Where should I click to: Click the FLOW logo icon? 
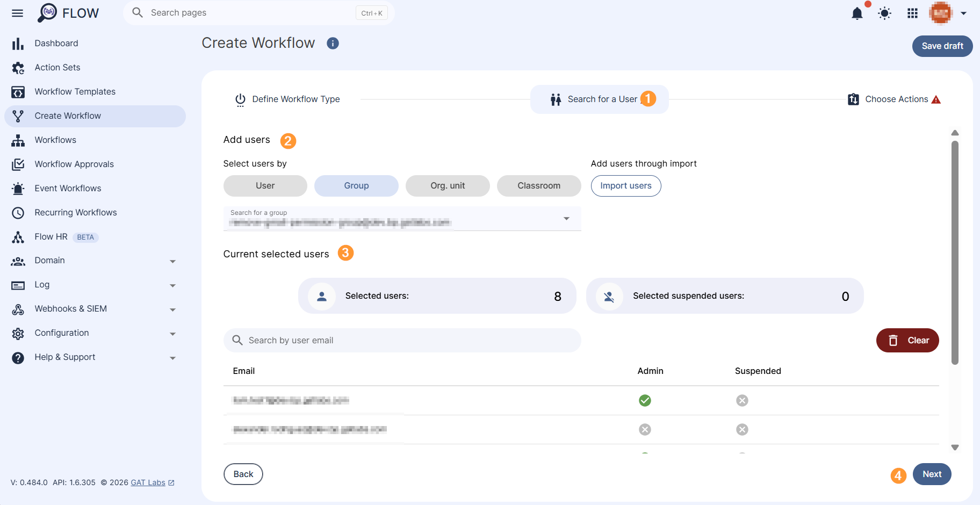tap(47, 13)
